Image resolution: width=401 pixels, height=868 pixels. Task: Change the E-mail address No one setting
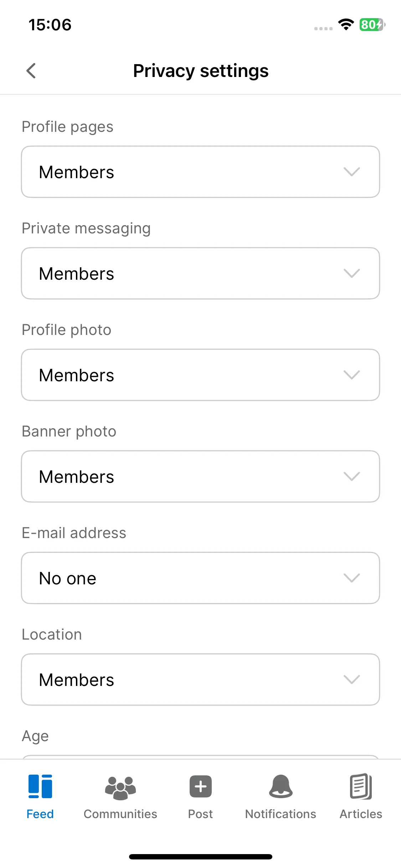201,578
